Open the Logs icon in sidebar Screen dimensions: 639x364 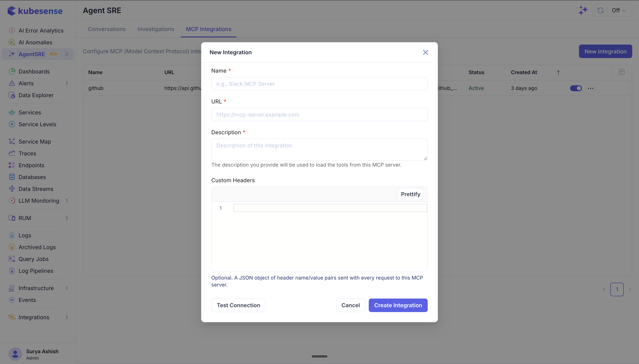(12, 235)
